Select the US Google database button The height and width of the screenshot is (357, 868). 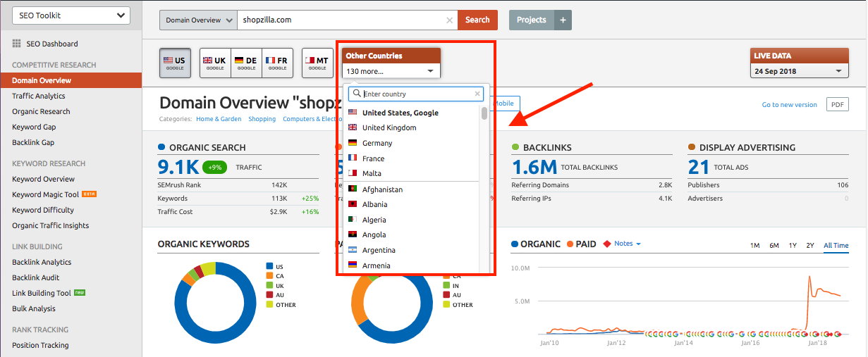[x=174, y=63]
